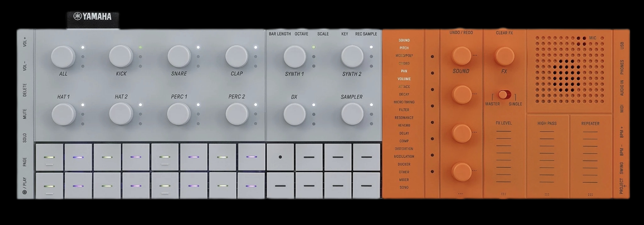Select the DX track knob

point(295,114)
